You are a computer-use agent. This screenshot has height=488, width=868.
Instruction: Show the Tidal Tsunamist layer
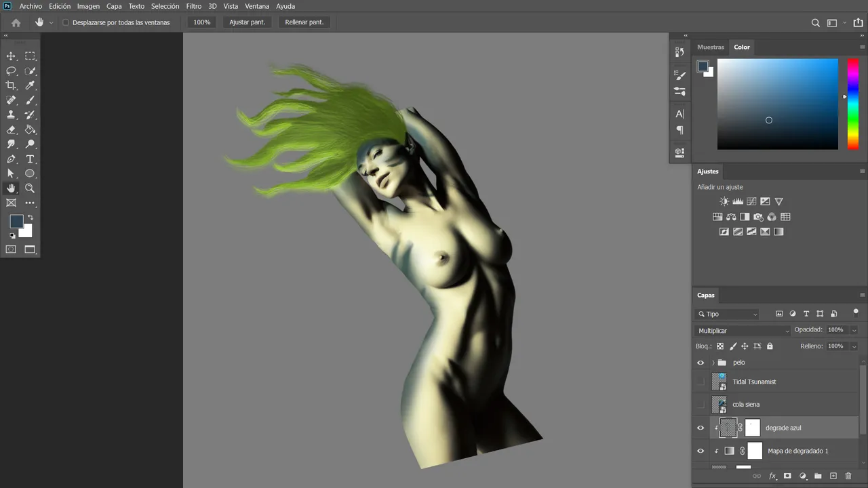[x=701, y=382]
